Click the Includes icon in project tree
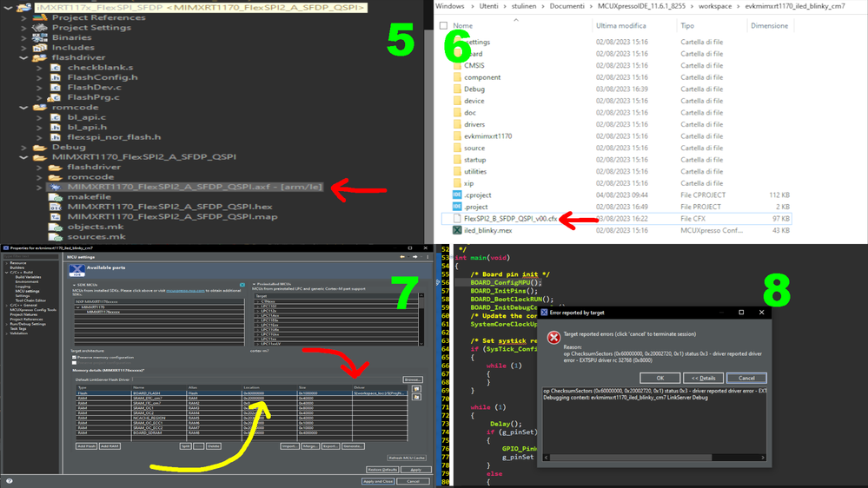Image resolution: width=868 pixels, height=488 pixels. pos(40,48)
